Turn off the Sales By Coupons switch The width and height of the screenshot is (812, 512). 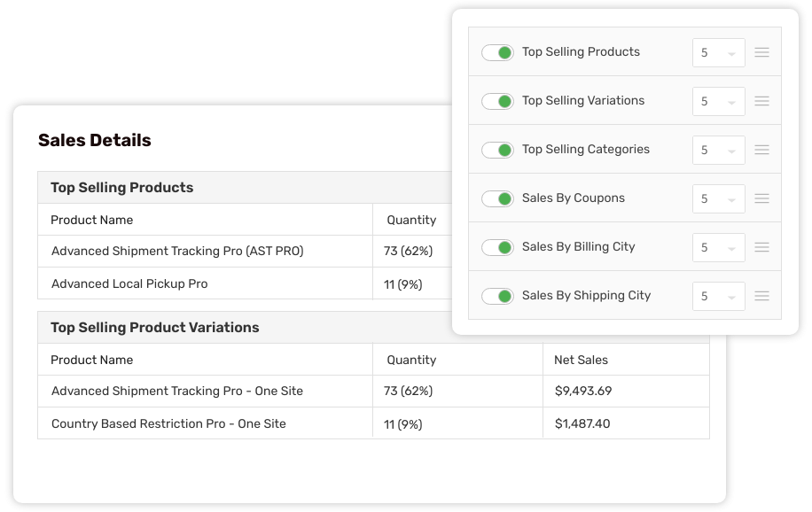(x=497, y=198)
